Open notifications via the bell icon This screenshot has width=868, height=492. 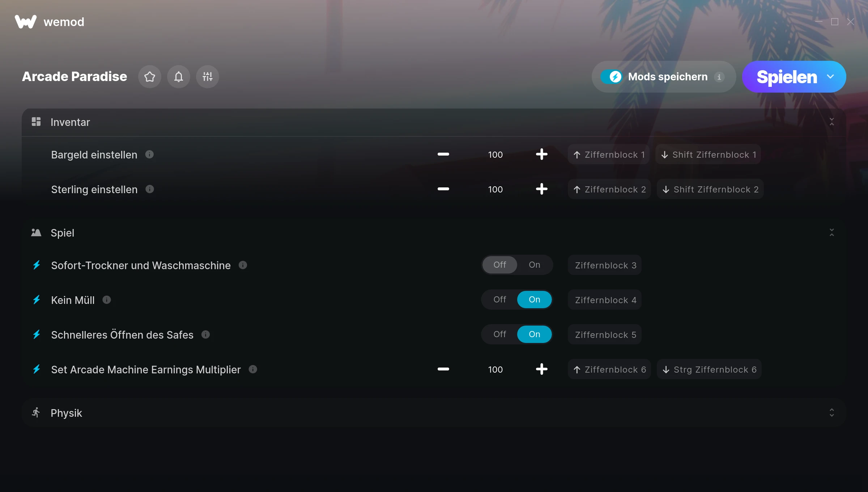179,77
